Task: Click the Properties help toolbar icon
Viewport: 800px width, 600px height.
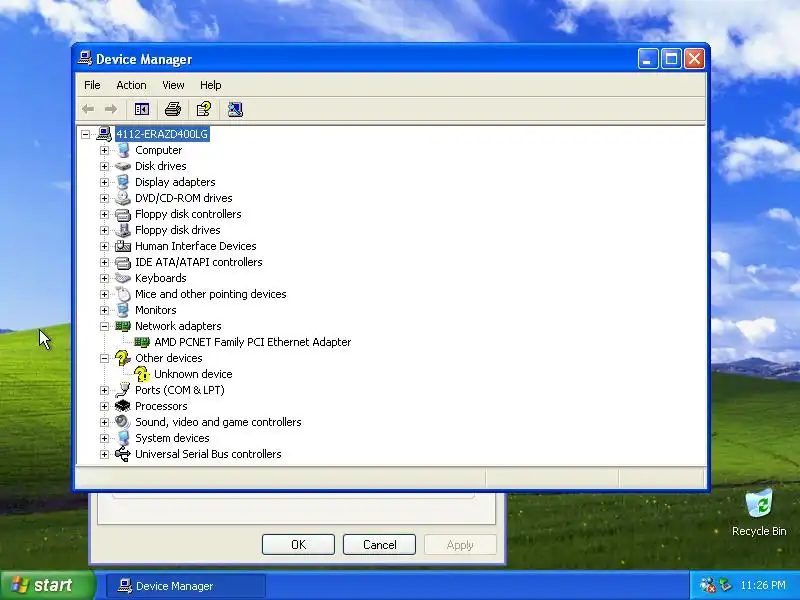Action: 204,109
